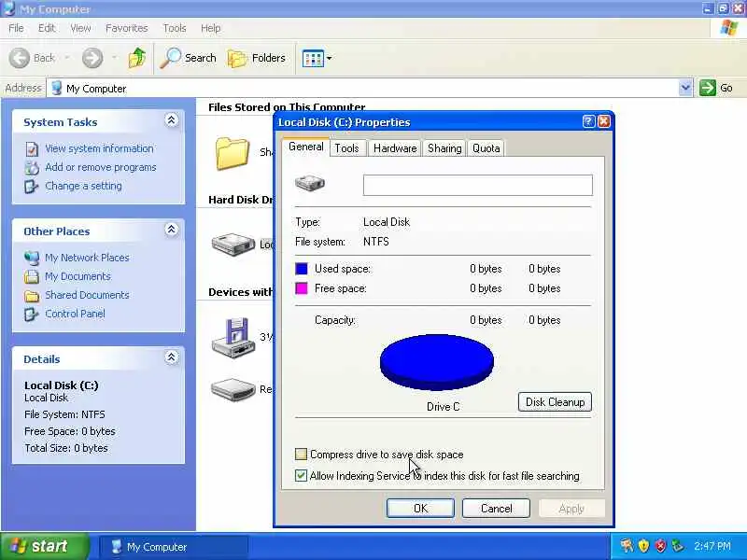Open the Forward history dropdown arrow
747x560 pixels.
(114, 58)
